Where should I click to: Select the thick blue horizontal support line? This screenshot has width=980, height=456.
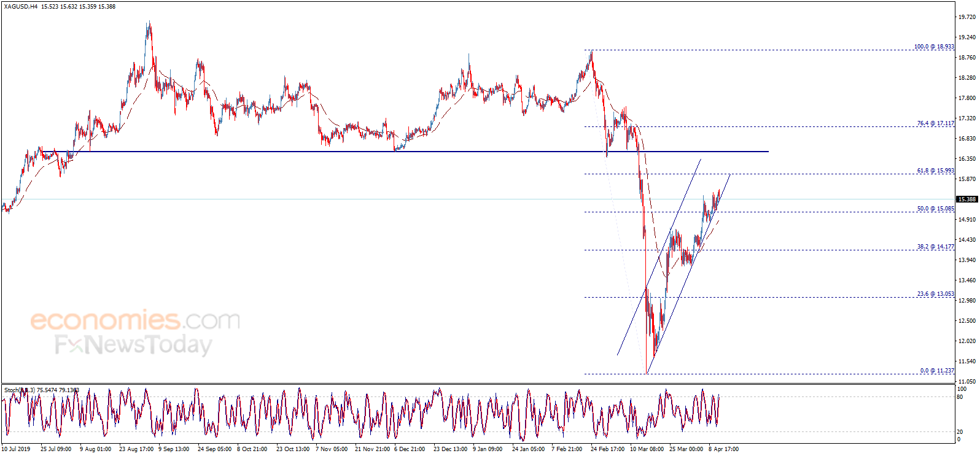coord(404,152)
